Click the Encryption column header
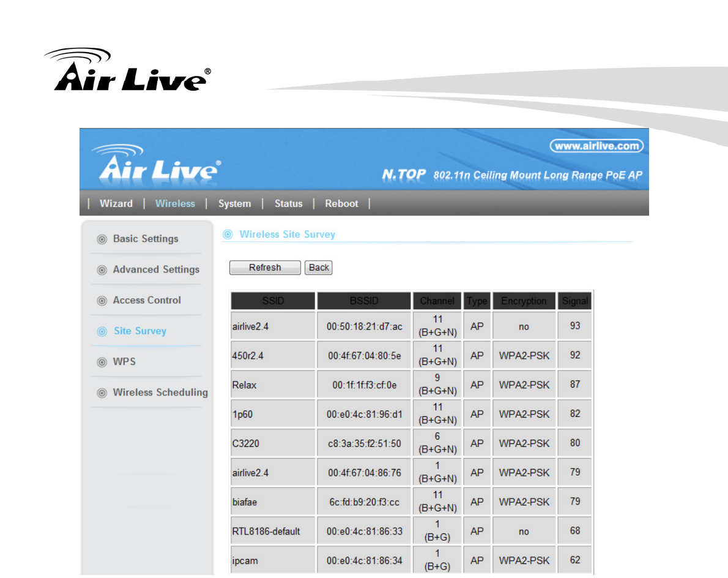Screen dimensions: 728x578 524,301
